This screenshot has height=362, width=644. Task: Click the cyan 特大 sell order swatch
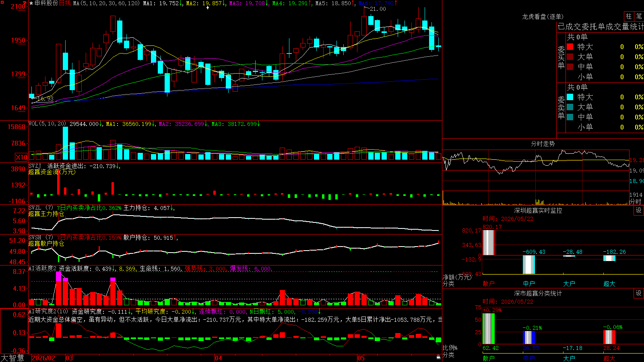(570, 97)
